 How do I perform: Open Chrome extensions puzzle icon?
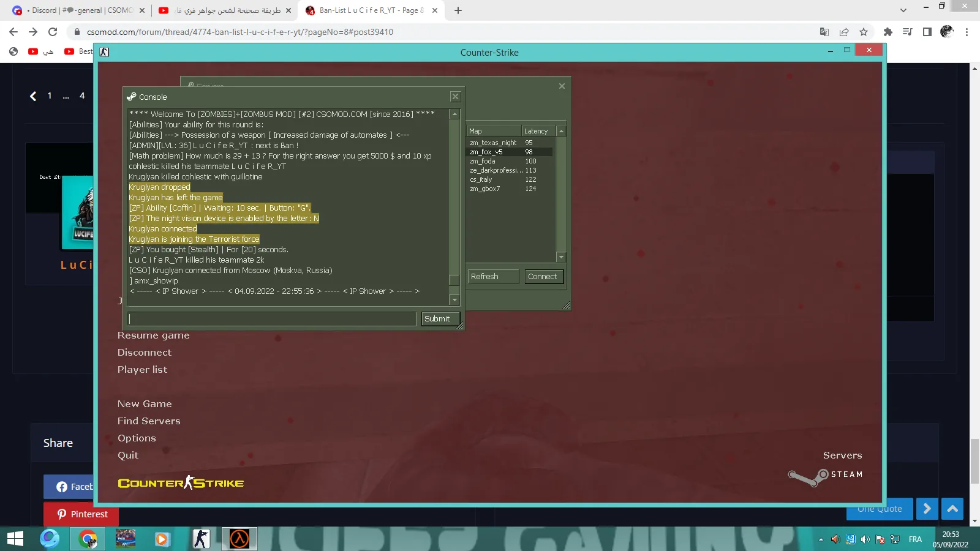click(888, 32)
